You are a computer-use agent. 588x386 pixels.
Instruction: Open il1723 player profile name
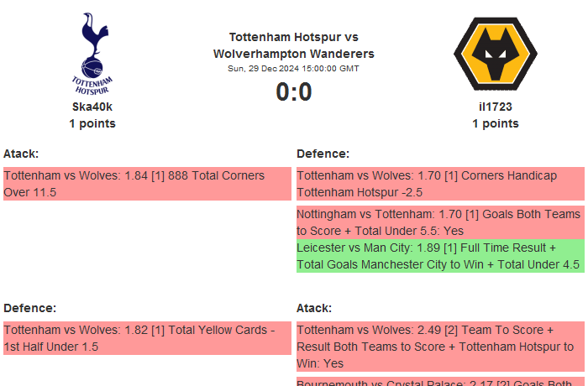496,107
